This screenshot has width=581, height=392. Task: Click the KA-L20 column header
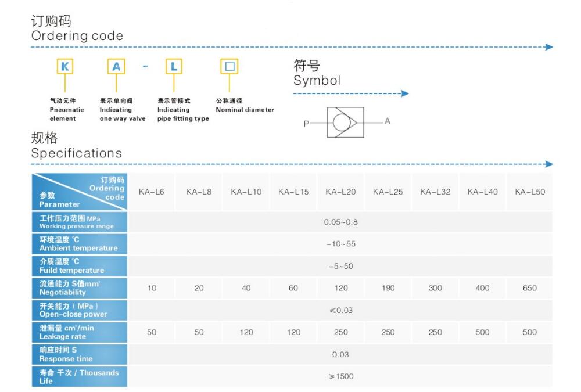pyautogui.click(x=340, y=192)
